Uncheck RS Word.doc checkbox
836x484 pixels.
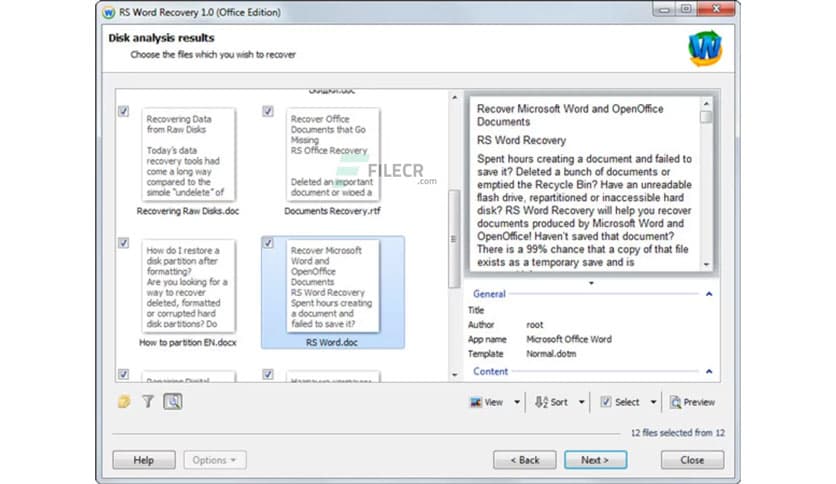tap(268, 243)
